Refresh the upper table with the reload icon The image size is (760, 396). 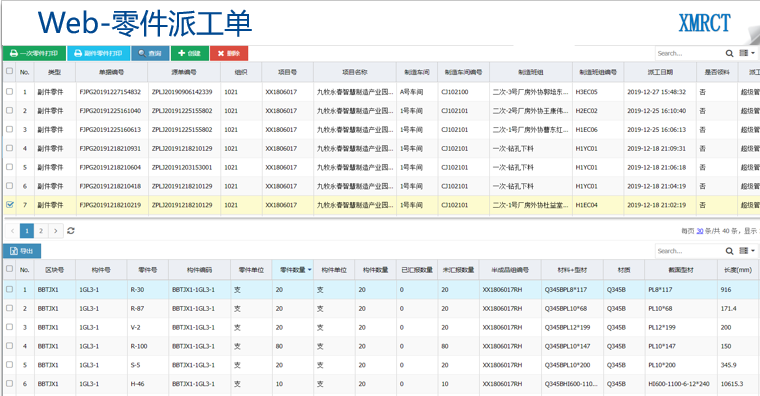(x=71, y=231)
